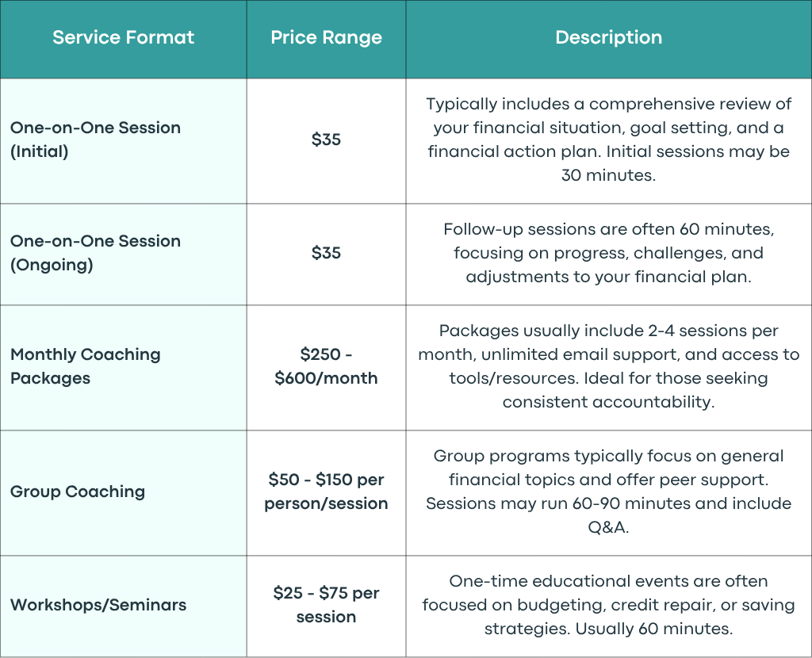Click the 'Q&A.' text in Group Coaching row
The height and width of the screenshot is (658, 812).
coord(608,527)
